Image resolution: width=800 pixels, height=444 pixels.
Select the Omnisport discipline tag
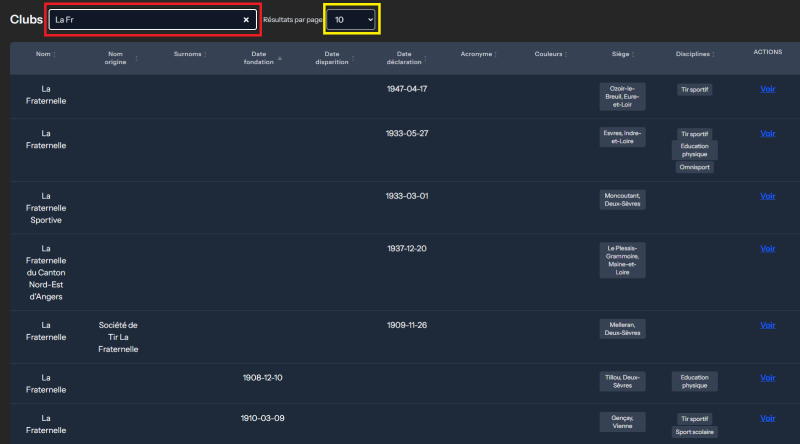point(694,167)
